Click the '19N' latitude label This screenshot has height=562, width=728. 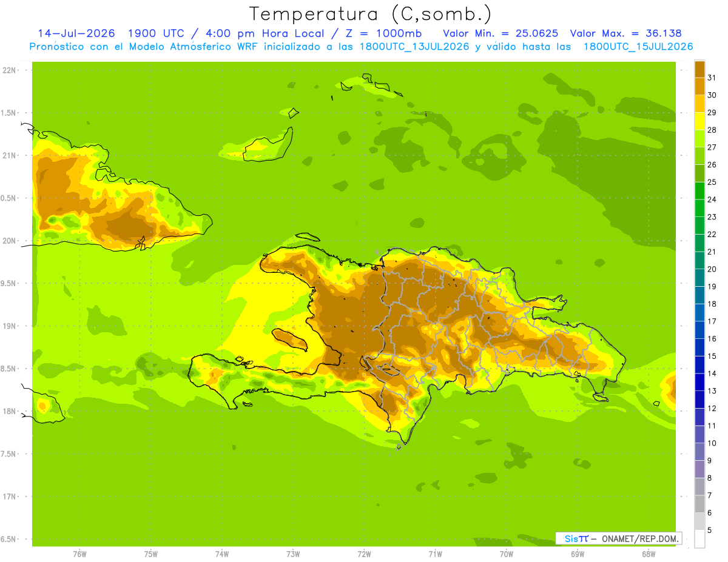(10, 326)
